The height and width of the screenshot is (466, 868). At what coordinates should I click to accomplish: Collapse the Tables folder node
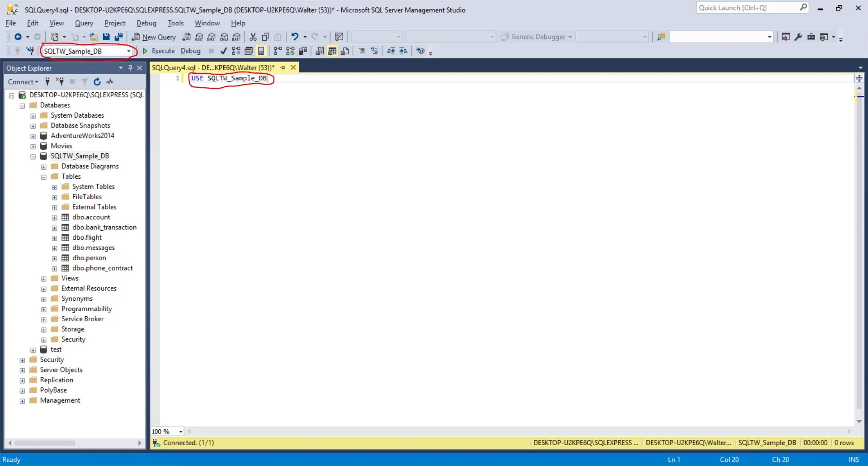click(x=44, y=177)
